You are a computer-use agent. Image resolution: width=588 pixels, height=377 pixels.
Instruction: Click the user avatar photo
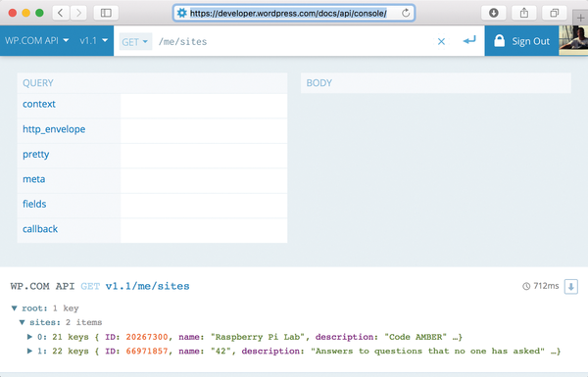573,40
